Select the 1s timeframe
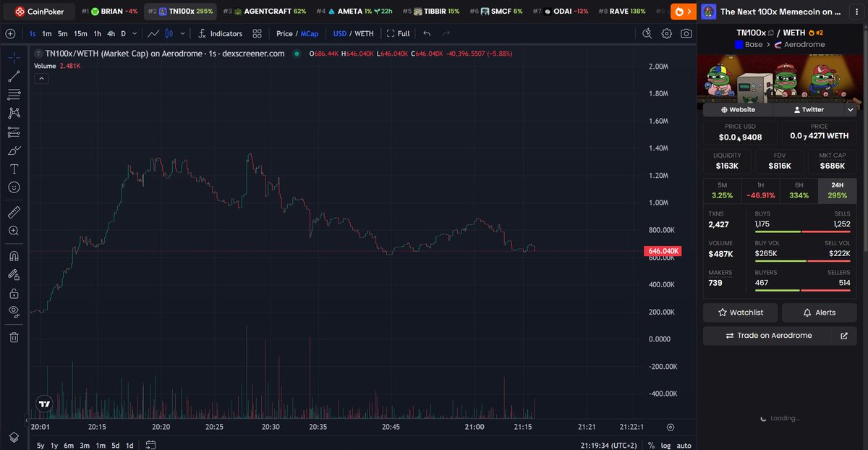 [33, 33]
